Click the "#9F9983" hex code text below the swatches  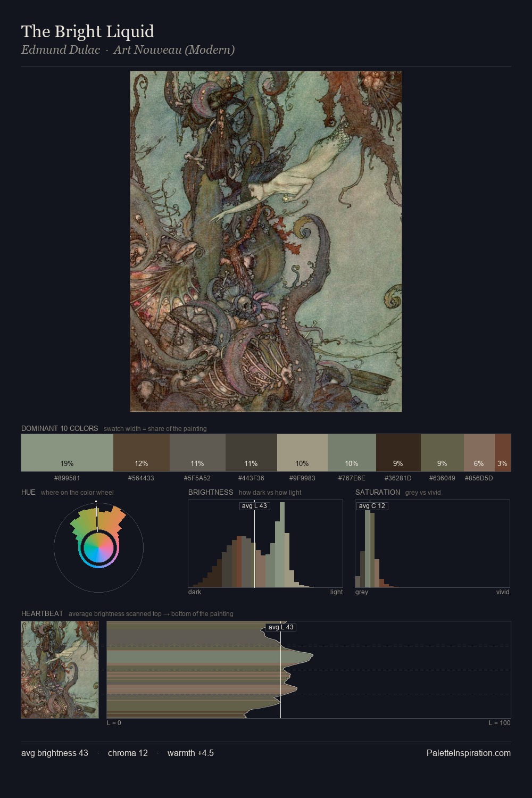[x=302, y=478]
